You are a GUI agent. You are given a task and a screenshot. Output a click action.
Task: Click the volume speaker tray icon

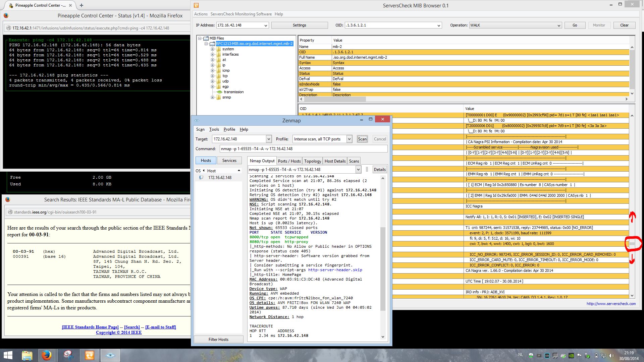[611, 356]
